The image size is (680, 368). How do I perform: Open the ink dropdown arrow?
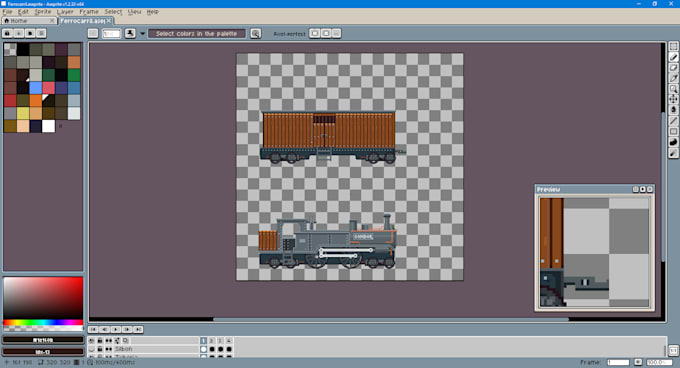coord(142,33)
